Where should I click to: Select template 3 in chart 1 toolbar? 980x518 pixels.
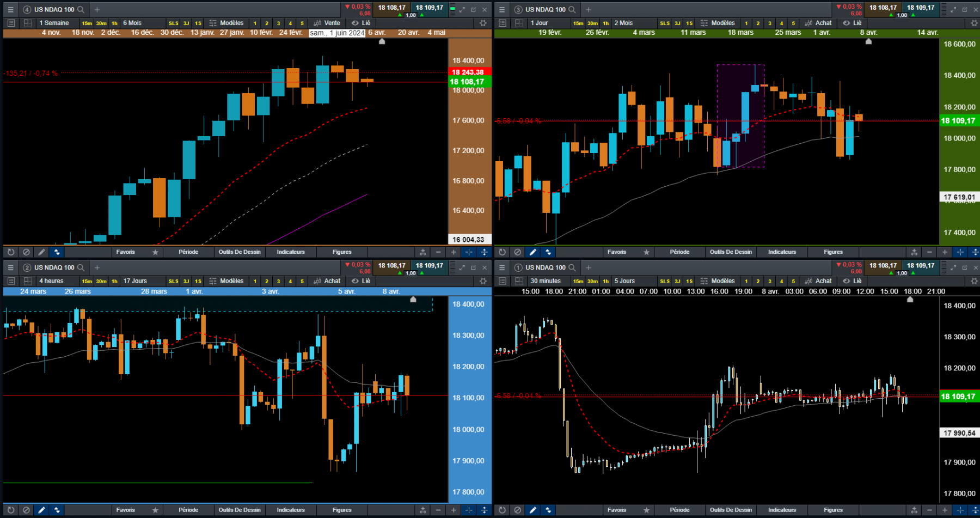(769, 282)
